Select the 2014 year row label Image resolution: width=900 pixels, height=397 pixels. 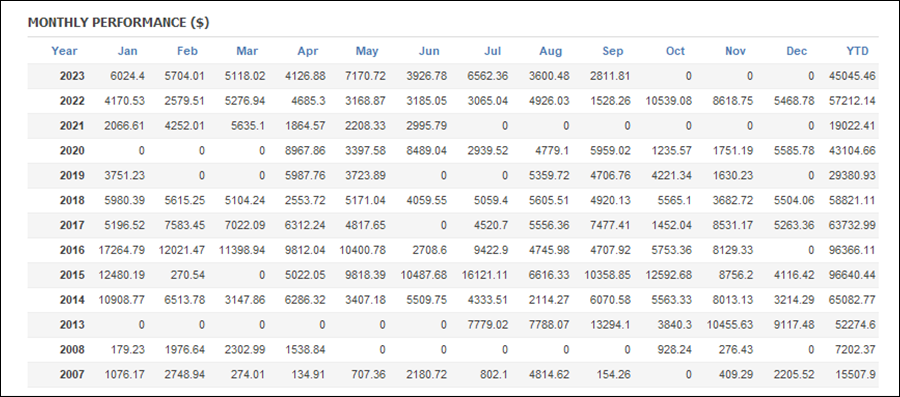72,300
